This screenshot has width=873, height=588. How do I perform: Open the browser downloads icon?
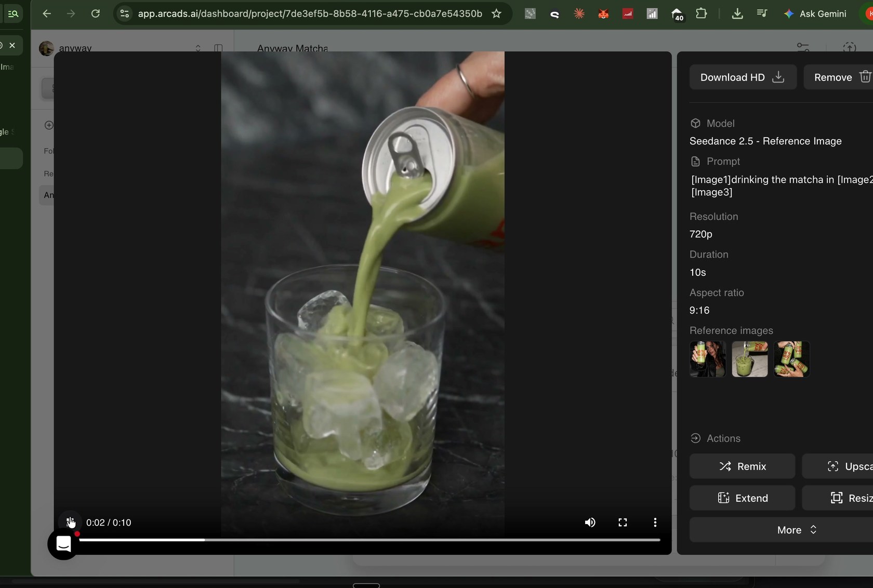pos(737,14)
